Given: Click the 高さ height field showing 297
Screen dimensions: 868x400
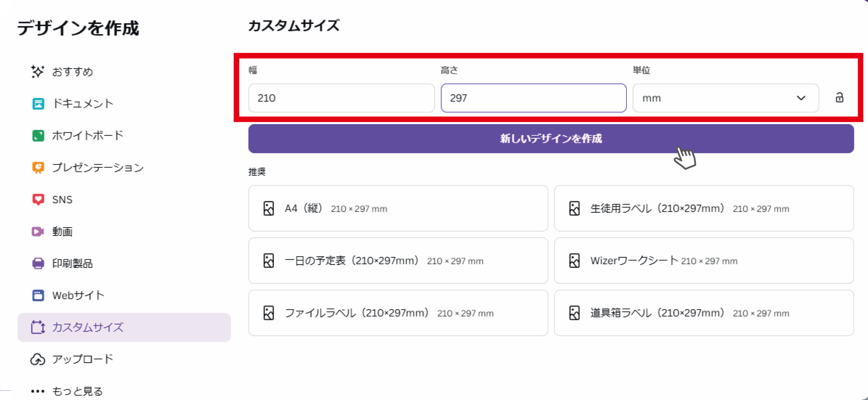Looking at the screenshot, I should coord(534,98).
